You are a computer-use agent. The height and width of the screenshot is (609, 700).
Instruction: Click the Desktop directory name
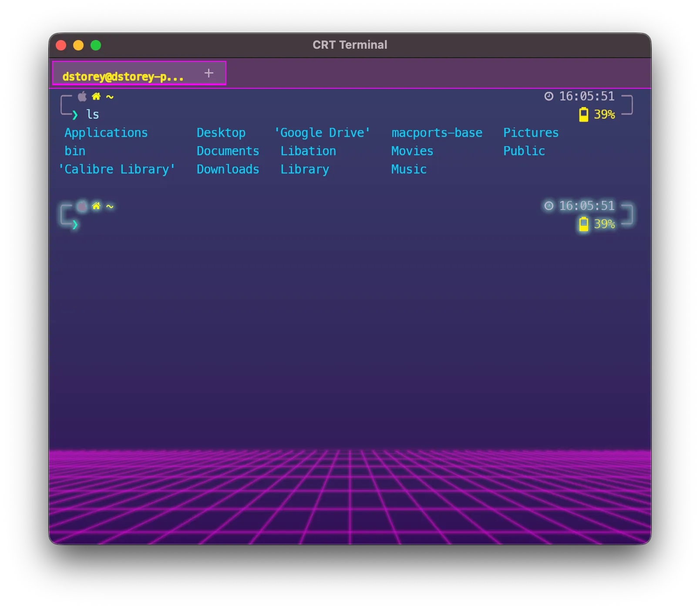point(221,133)
